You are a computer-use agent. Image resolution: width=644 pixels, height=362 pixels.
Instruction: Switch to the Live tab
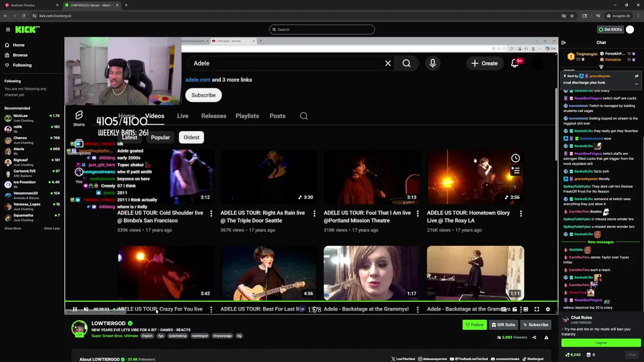pyautogui.click(x=183, y=116)
